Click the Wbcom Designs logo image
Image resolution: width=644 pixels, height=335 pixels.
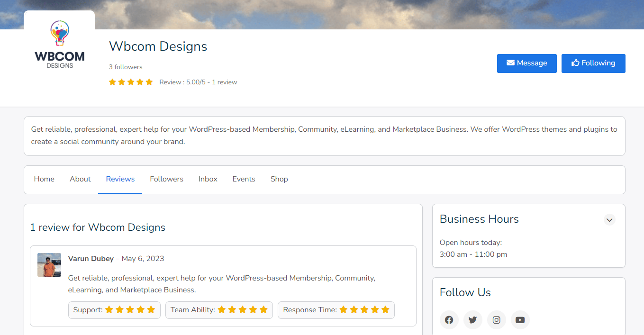[x=59, y=46]
